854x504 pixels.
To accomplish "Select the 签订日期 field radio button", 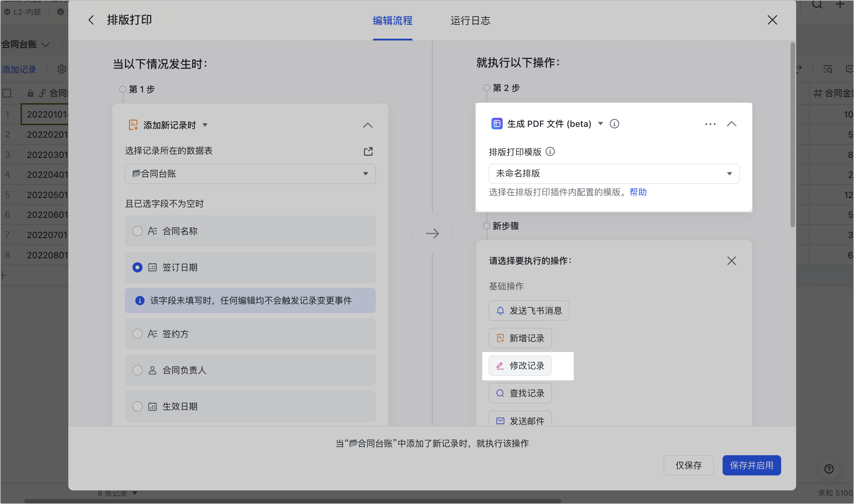I will tap(137, 267).
